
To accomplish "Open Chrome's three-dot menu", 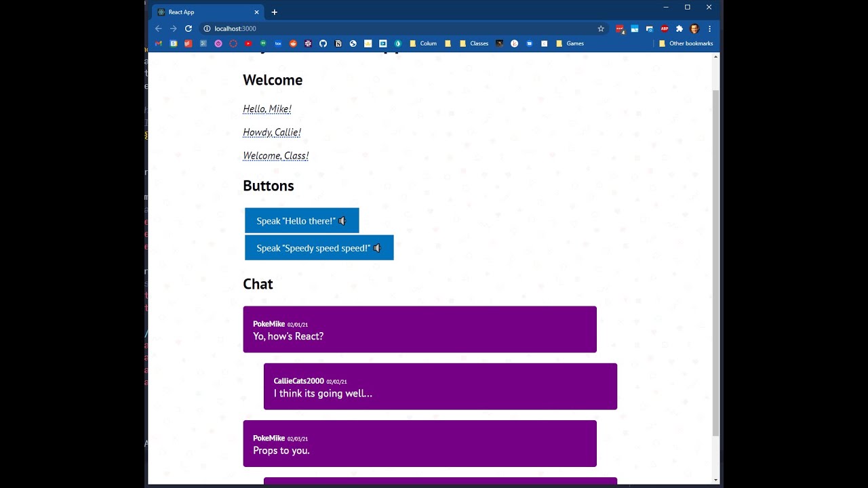I will coord(709,28).
